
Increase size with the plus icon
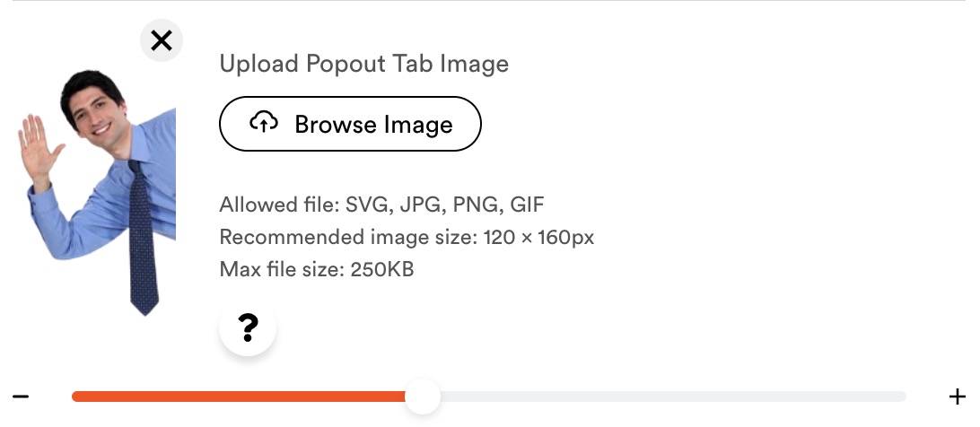958,396
